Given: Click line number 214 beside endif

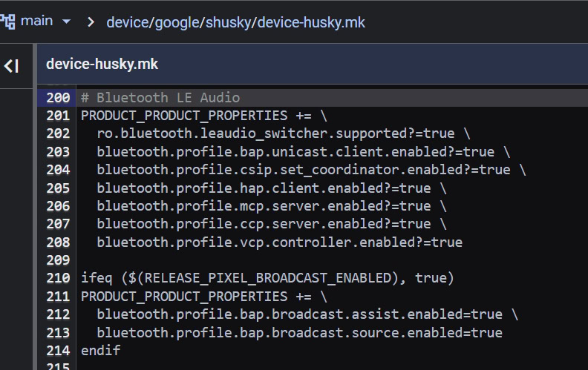Looking at the screenshot, I should [x=58, y=350].
